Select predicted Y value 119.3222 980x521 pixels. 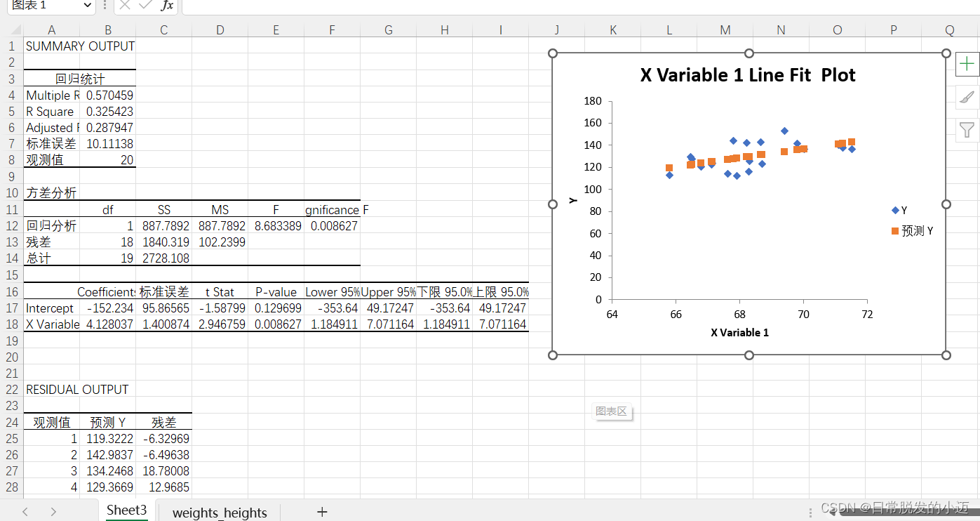tap(107, 438)
